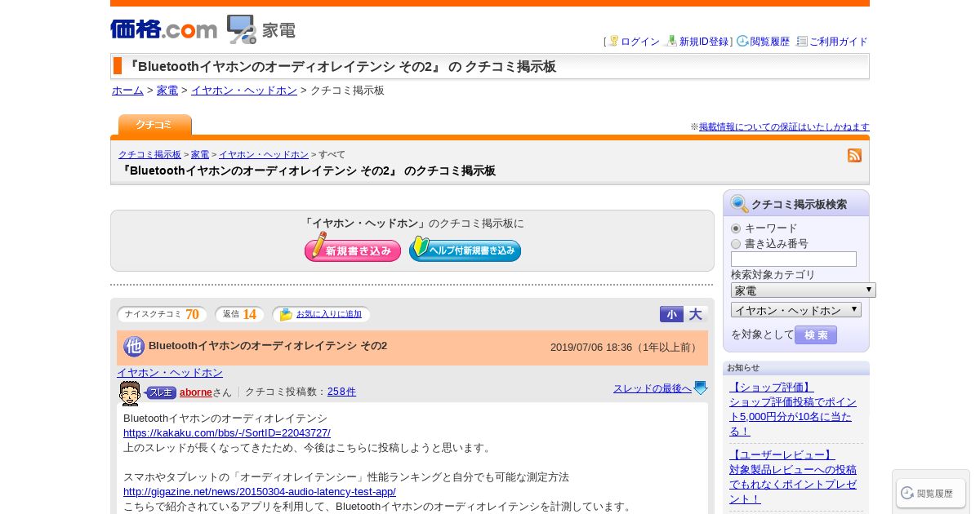Open the 新規ID登録 link
980x514 pixels.
[x=704, y=42]
